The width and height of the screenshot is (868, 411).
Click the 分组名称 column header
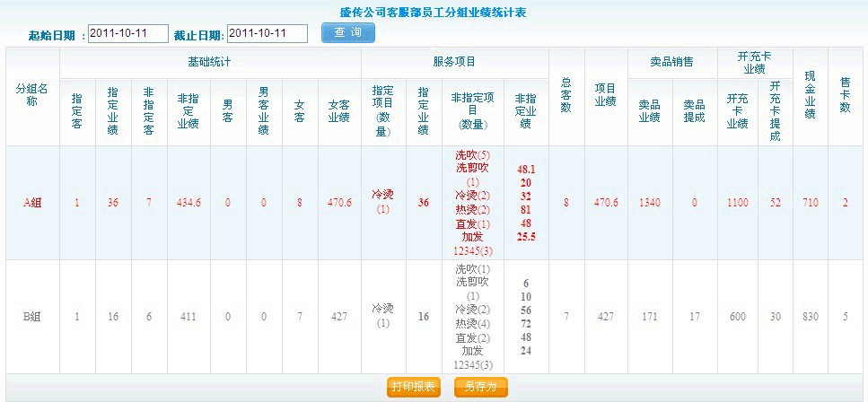[32, 95]
